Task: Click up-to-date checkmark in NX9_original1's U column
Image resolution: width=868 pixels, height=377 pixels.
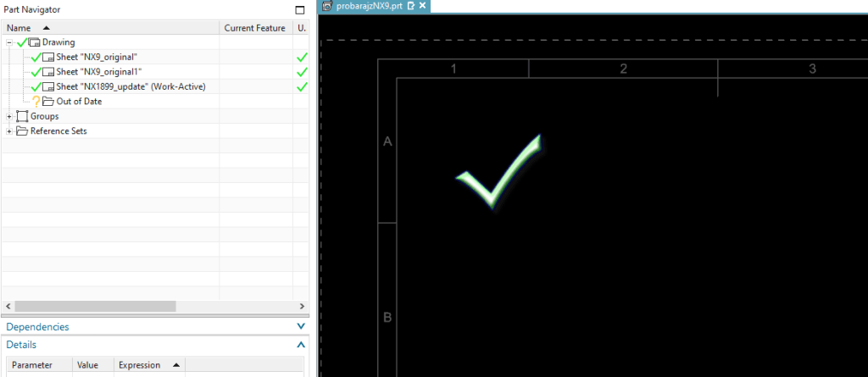Action: pyautogui.click(x=302, y=72)
